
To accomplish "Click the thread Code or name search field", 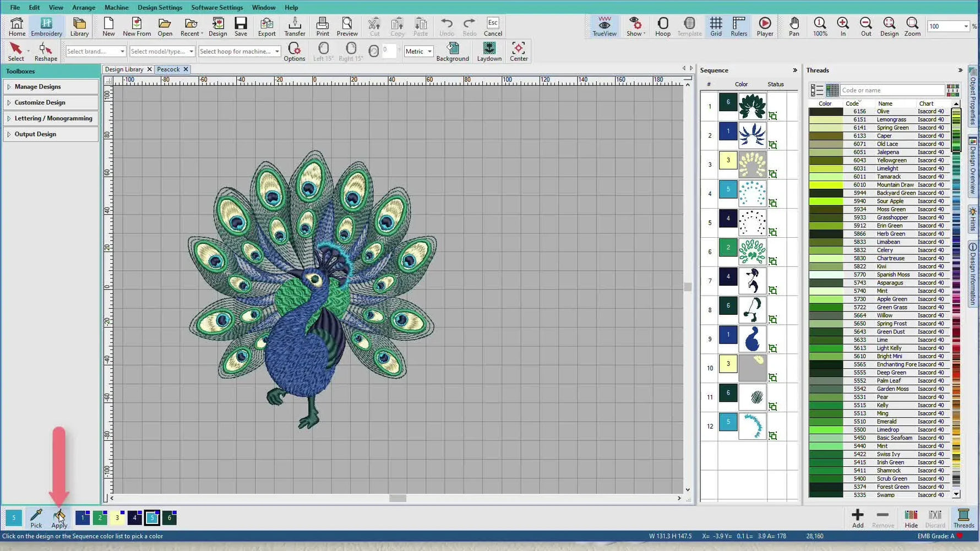I will (892, 90).
